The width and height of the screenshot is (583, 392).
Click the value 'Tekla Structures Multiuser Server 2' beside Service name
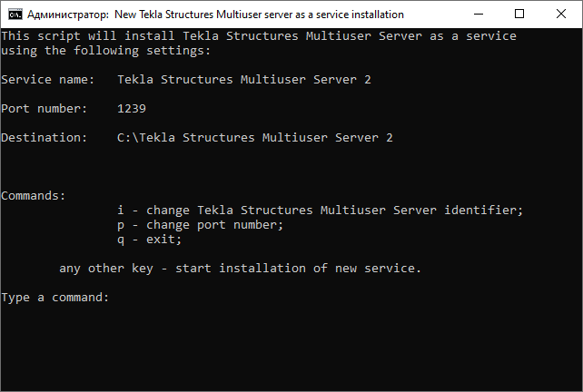(x=244, y=80)
